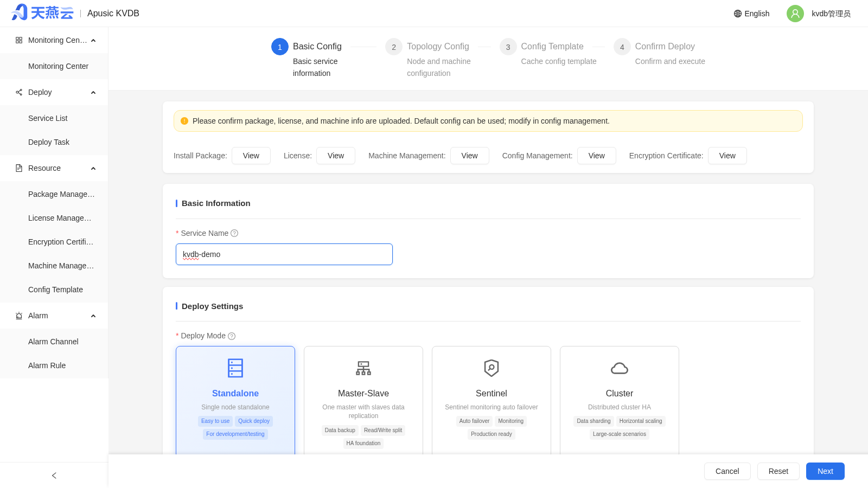Click the Service Name input field
Viewport: 868px width, 488px height.
(x=284, y=254)
